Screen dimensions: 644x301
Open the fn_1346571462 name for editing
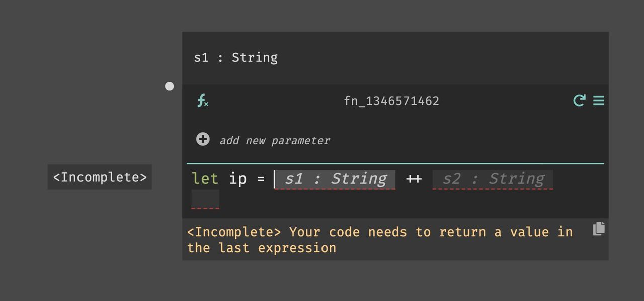[391, 101]
